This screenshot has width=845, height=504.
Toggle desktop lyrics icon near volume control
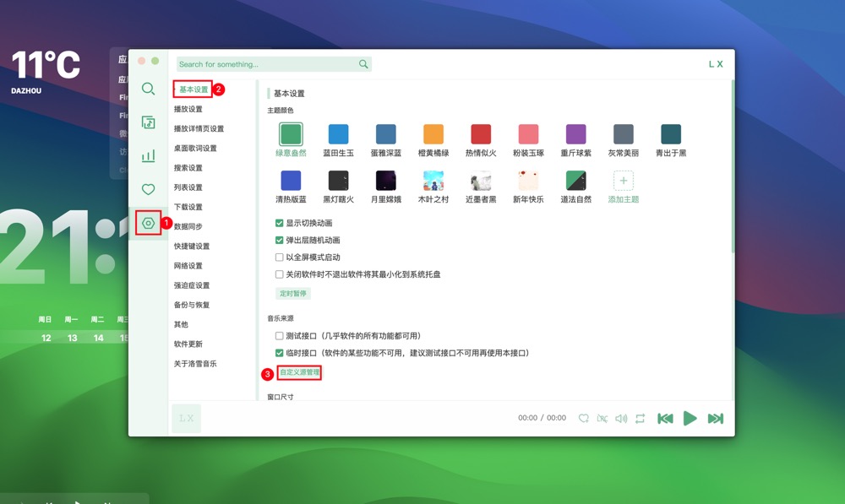(x=604, y=417)
